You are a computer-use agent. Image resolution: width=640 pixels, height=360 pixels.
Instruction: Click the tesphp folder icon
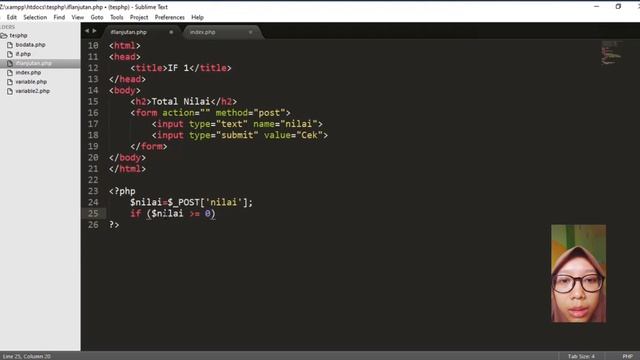tap(4, 36)
